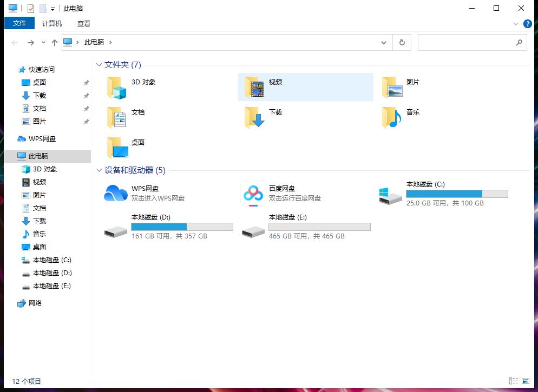Image resolution: width=538 pixels, height=392 pixels.
Task: Click the help question mark icon
Action: (x=527, y=24)
